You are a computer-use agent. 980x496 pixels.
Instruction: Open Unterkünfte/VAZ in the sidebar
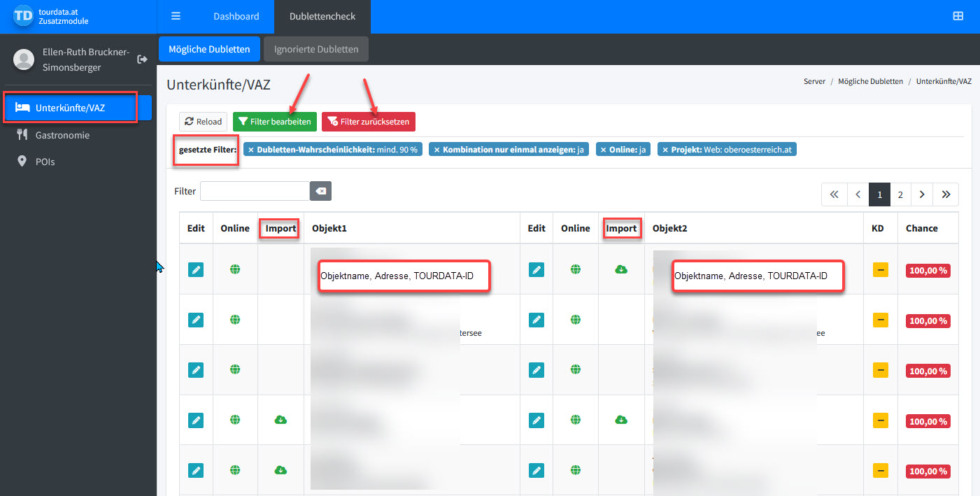(x=78, y=108)
